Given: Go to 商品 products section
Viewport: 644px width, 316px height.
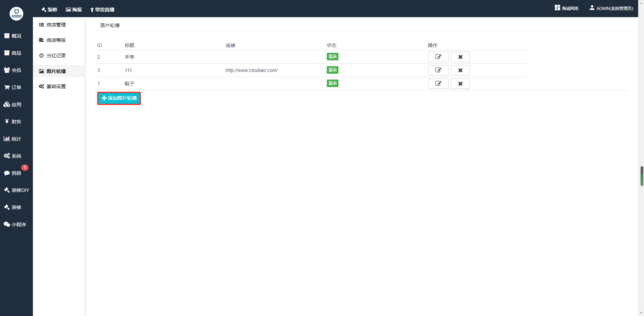Looking at the screenshot, I should tap(13, 53).
